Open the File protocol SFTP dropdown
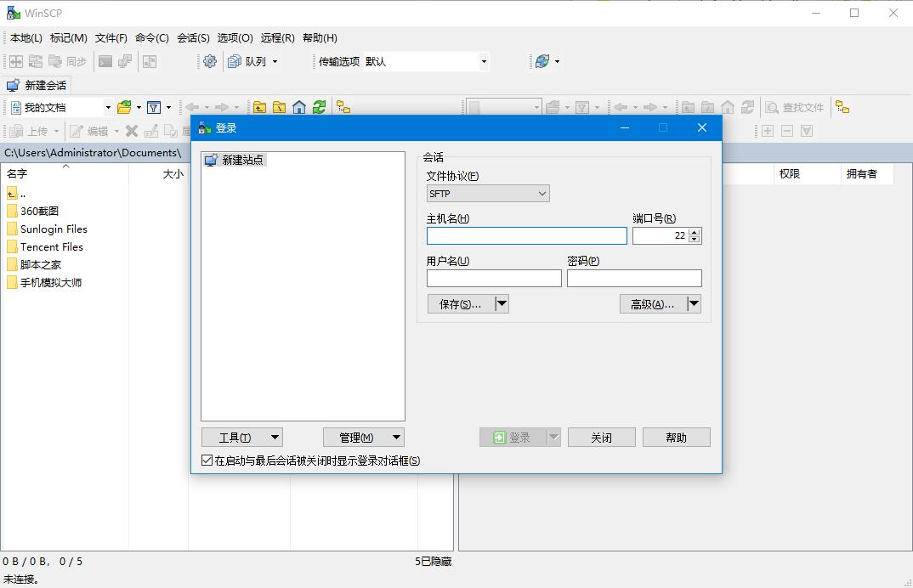This screenshot has width=913, height=588. pos(488,193)
